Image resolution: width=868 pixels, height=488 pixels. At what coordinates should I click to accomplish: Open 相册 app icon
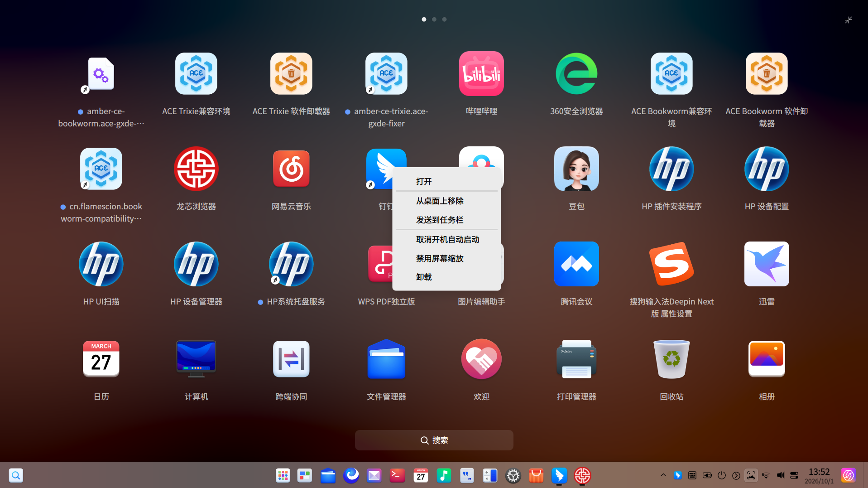pos(767,359)
